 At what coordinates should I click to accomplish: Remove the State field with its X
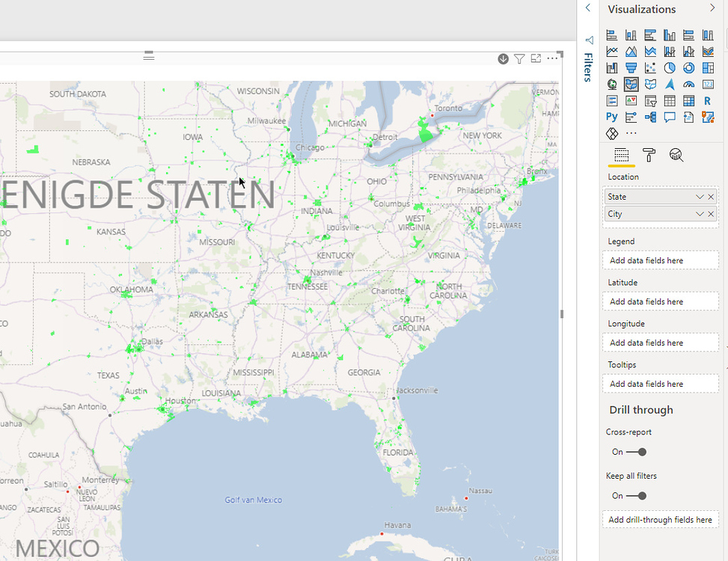tap(711, 196)
